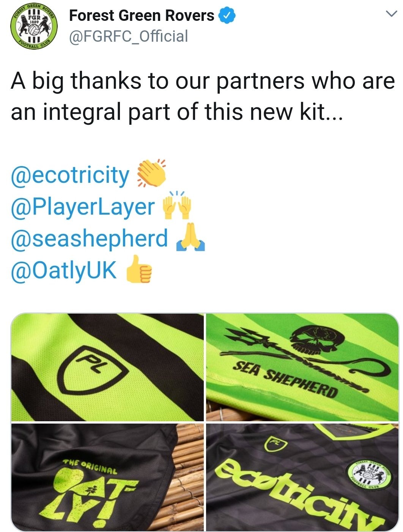Viewport: 403px width, 532px height.
Task: Open the @seashepherd mention
Action: [89, 239]
